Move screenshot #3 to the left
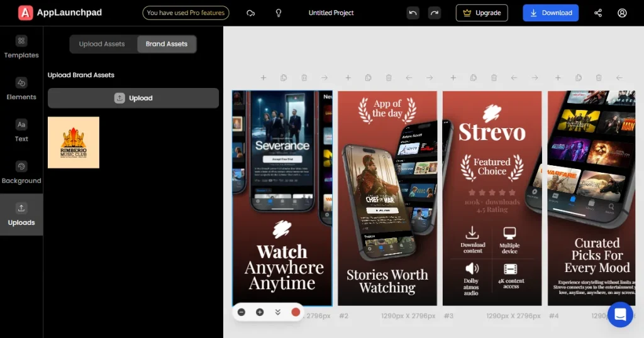Screen dimensions: 644x338 (x=514, y=77)
